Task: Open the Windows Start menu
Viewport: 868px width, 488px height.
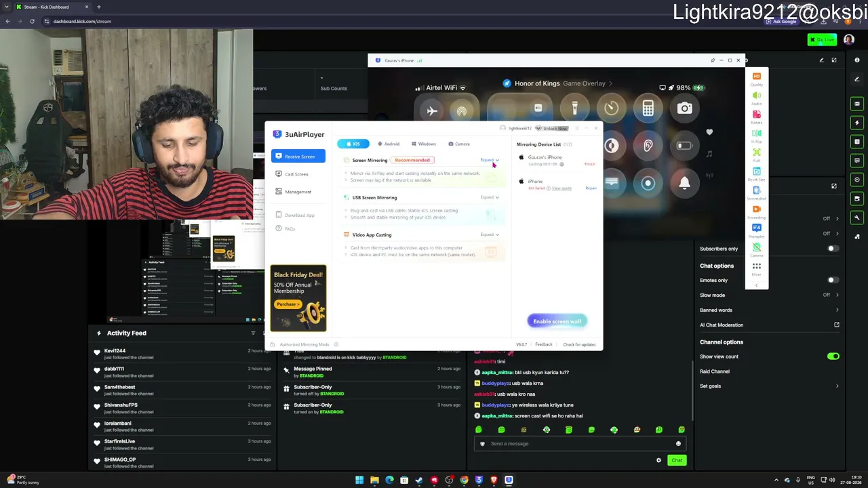Action: (359, 481)
